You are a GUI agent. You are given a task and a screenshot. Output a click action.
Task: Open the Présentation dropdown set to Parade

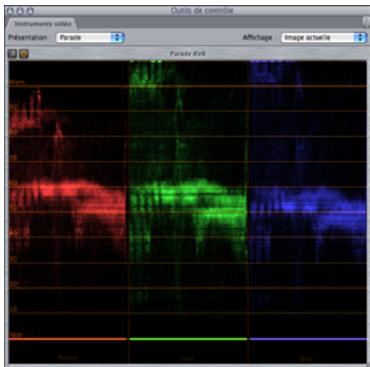pyautogui.click(x=90, y=37)
